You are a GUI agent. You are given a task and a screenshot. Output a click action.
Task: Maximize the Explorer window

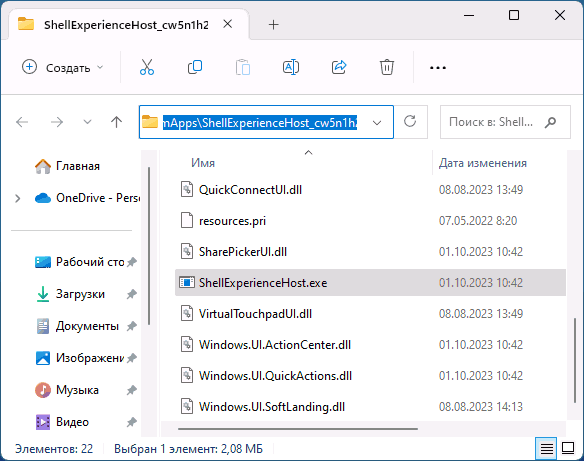(x=514, y=15)
